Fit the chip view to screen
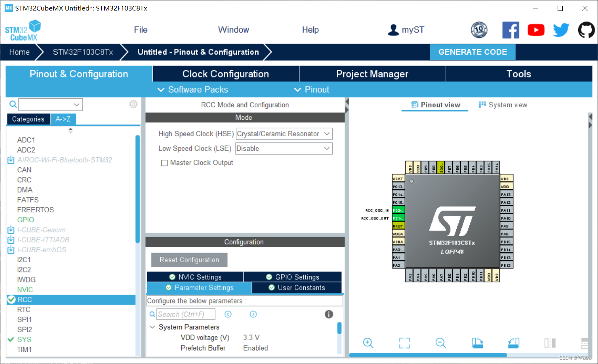Screen dimensions: 598x364 pyautogui.click(x=405, y=343)
